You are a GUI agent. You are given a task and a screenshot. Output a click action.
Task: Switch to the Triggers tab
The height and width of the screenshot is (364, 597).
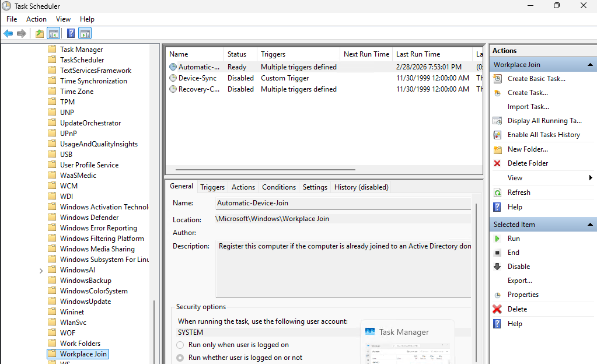[212, 187]
